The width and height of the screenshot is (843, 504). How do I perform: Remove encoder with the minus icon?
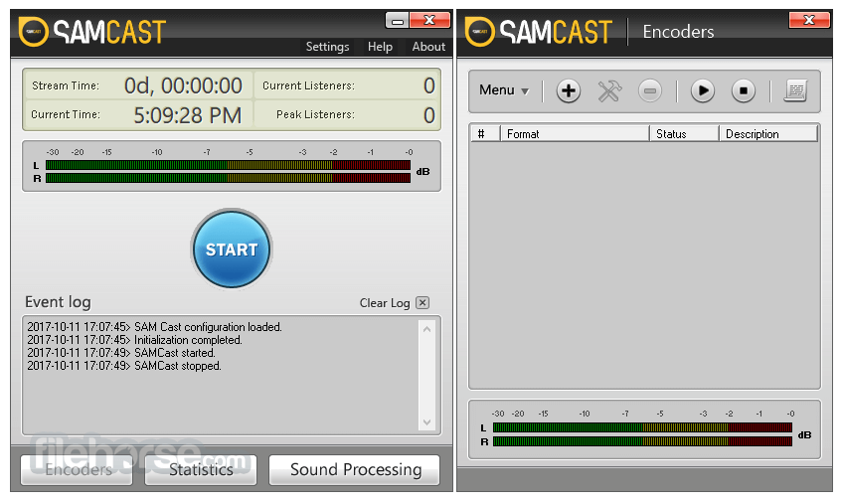[649, 90]
